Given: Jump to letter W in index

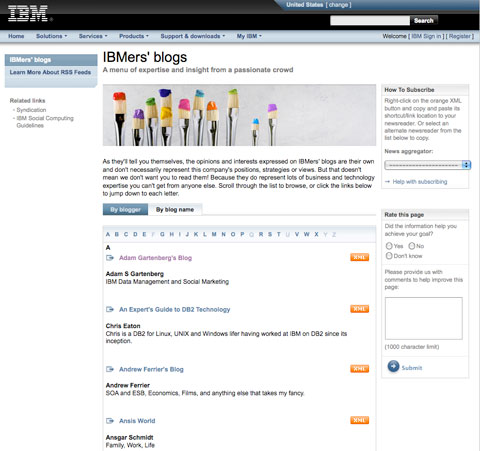Looking at the screenshot, I should tap(306, 234).
